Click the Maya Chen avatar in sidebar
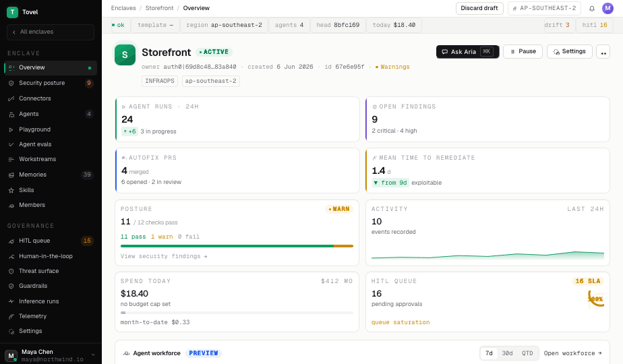 click(11, 356)
